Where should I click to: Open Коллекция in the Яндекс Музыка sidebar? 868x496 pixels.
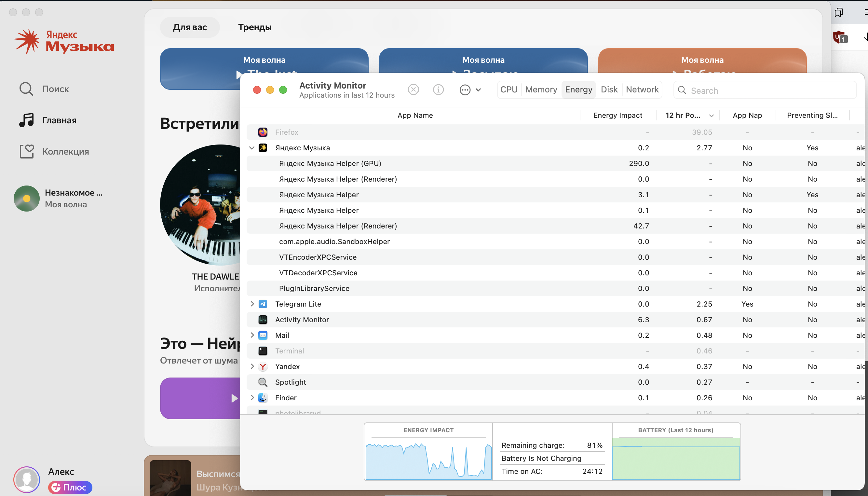point(66,152)
